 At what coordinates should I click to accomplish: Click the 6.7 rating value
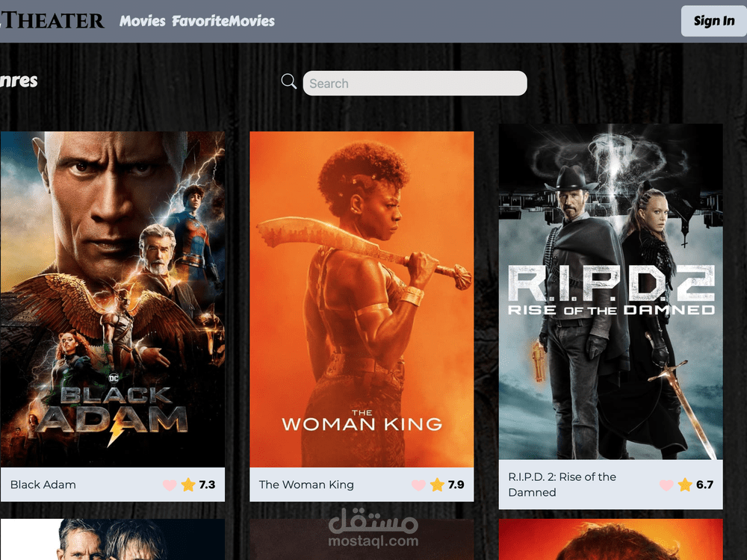click(x=704, y=485)
